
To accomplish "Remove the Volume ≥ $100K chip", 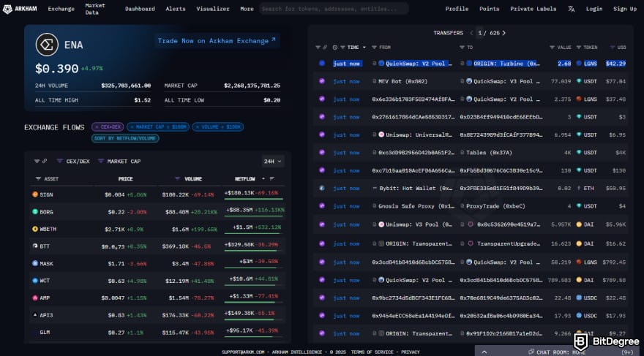I will pyautogui.click(x=217, y=127).
